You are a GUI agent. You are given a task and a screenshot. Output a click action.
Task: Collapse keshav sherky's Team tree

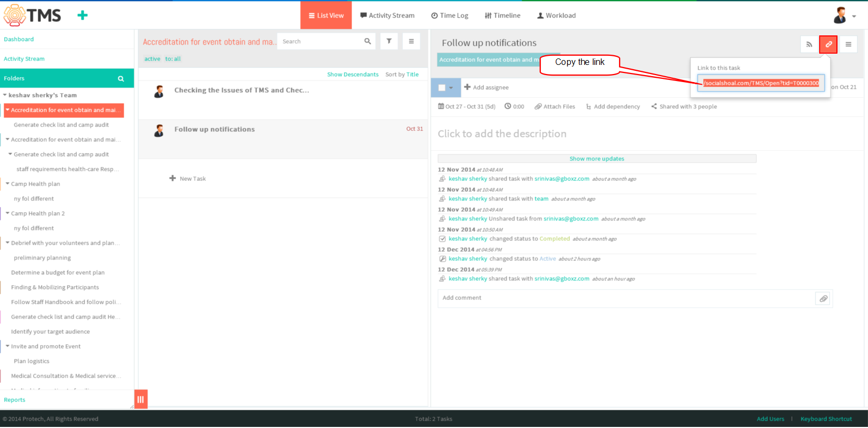[5, 95]
